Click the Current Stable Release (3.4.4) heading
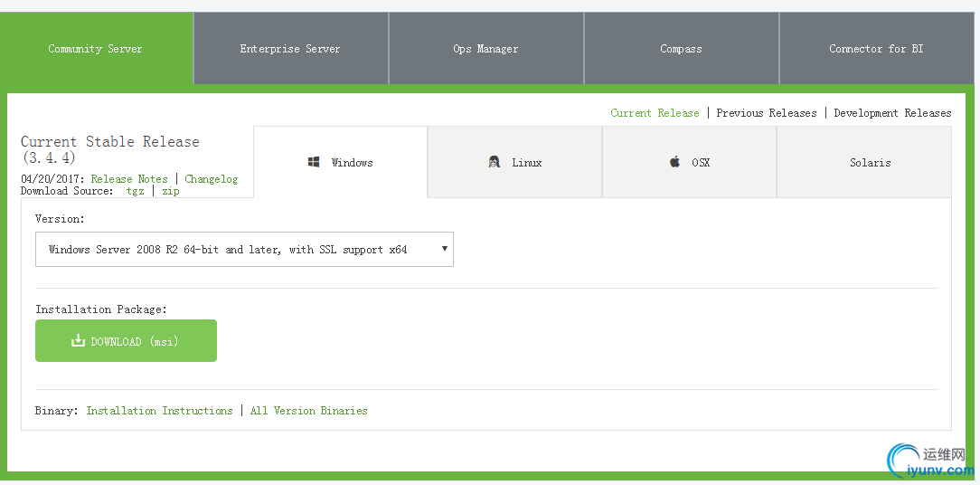 (110, 149)
